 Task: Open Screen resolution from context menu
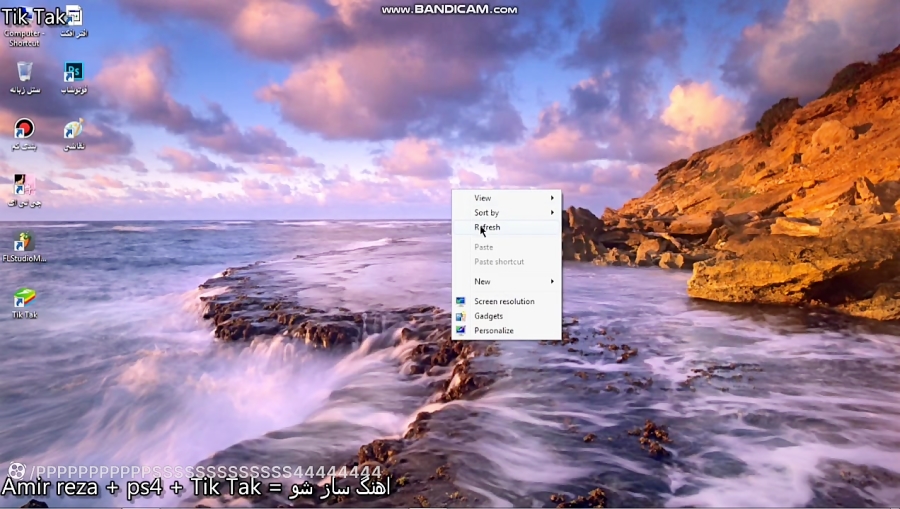click(506, 301)
